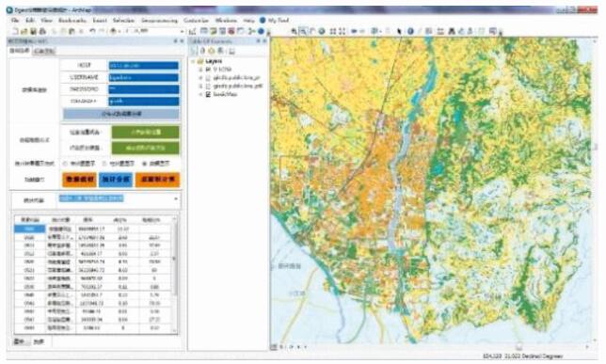Click the gray database connect button

tap(121, 114)
